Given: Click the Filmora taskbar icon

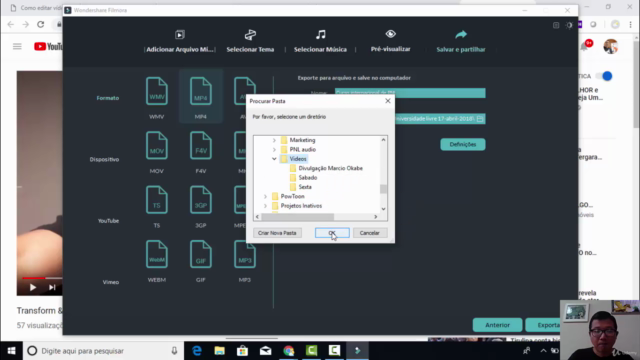Looking at the screenshot, I should click(x=358, y=351).
